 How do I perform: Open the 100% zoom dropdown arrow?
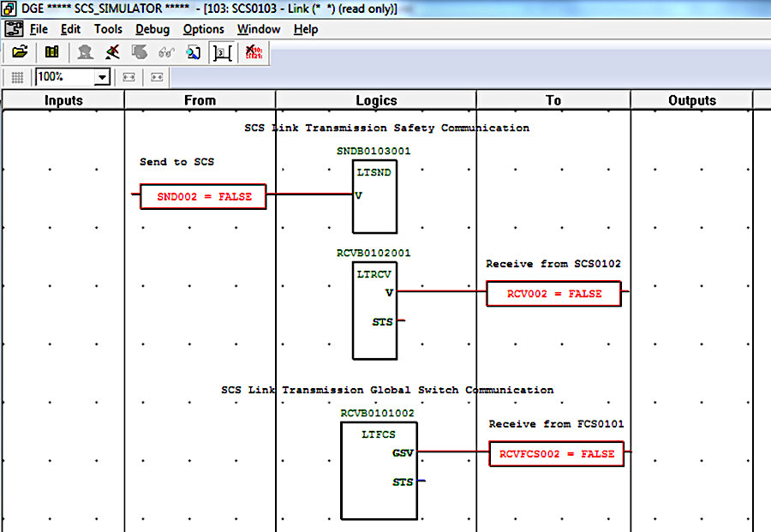pos(102,77)
